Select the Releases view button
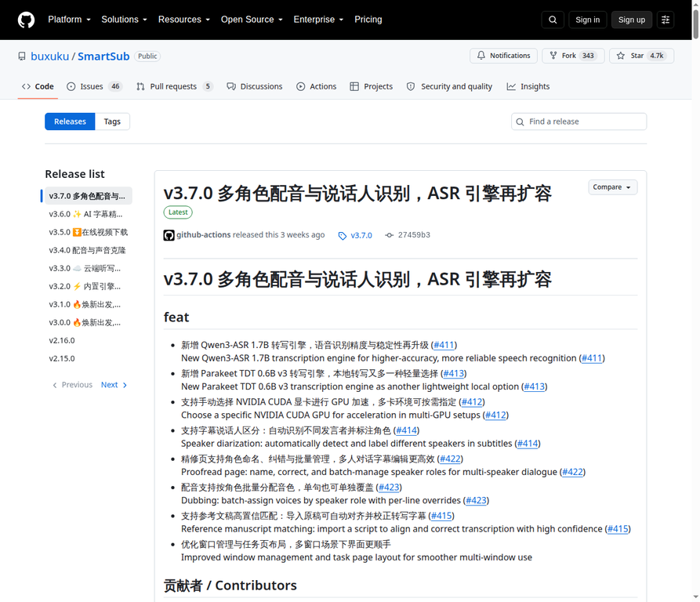 (x=70, y=121)
